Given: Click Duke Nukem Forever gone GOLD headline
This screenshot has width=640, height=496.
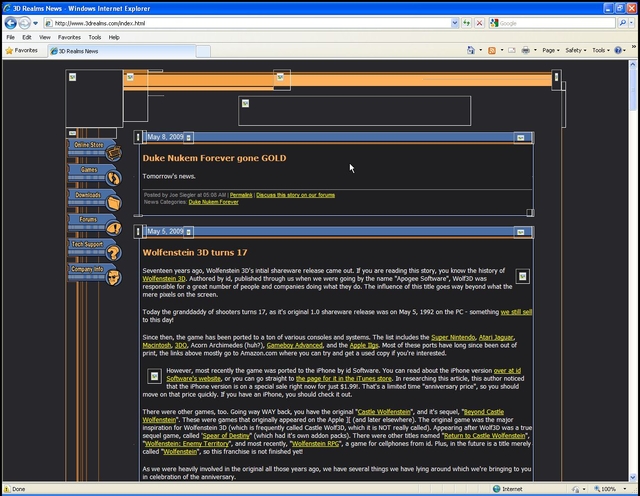Looking at the screenshot, I should (x=214, y=158).
